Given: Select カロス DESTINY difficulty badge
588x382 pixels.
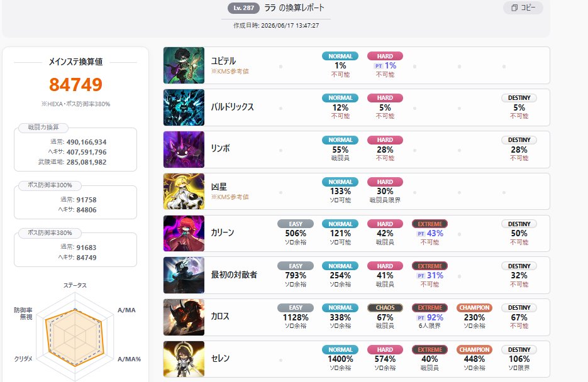Looking at the screenshot, I should [519, 307].
